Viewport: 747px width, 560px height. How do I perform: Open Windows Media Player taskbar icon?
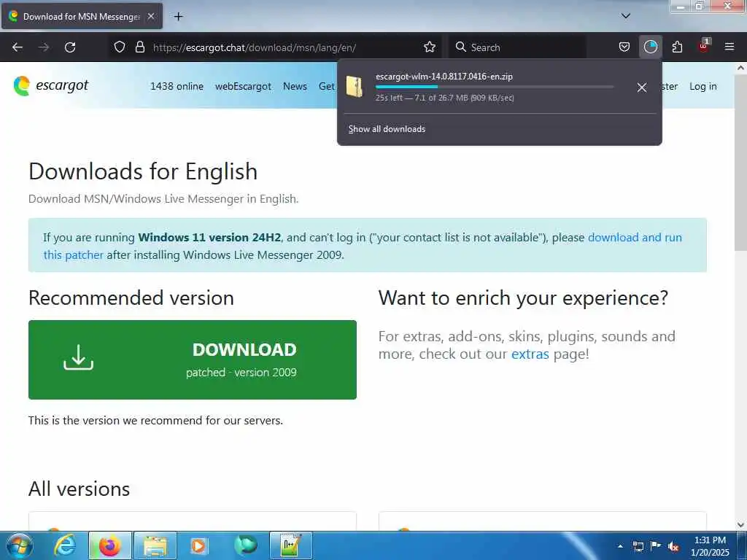[198, 545]
